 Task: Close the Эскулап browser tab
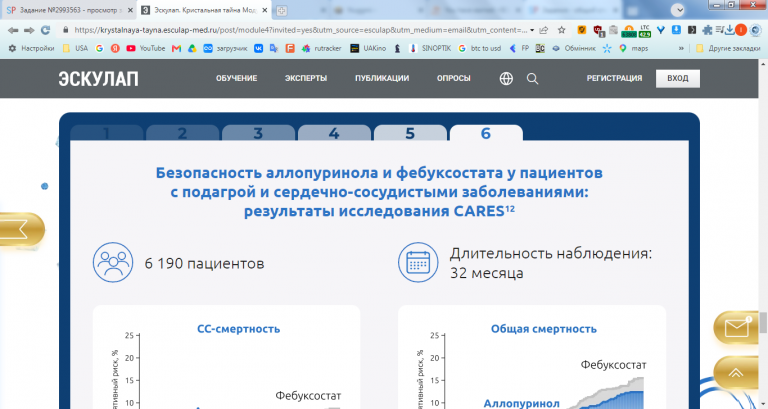(264, 10)
